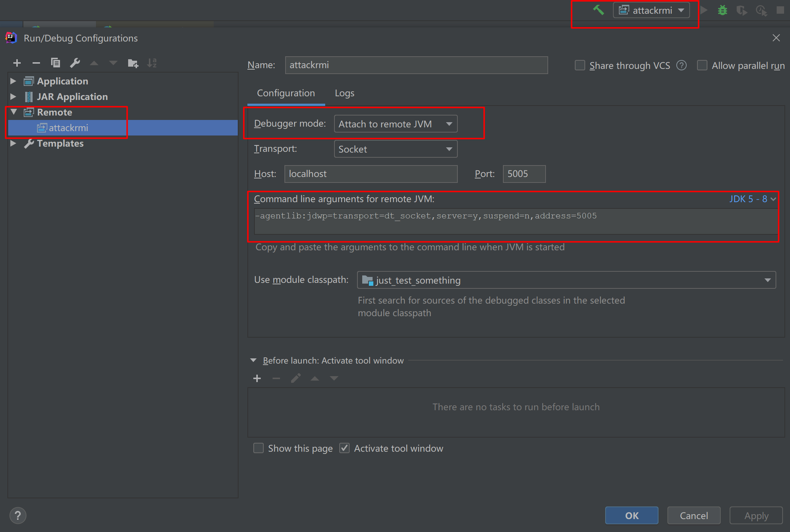Viewport: 790px width, 532px height.
Task: Add new configuration with plus icon
Action: pos(17,63)
